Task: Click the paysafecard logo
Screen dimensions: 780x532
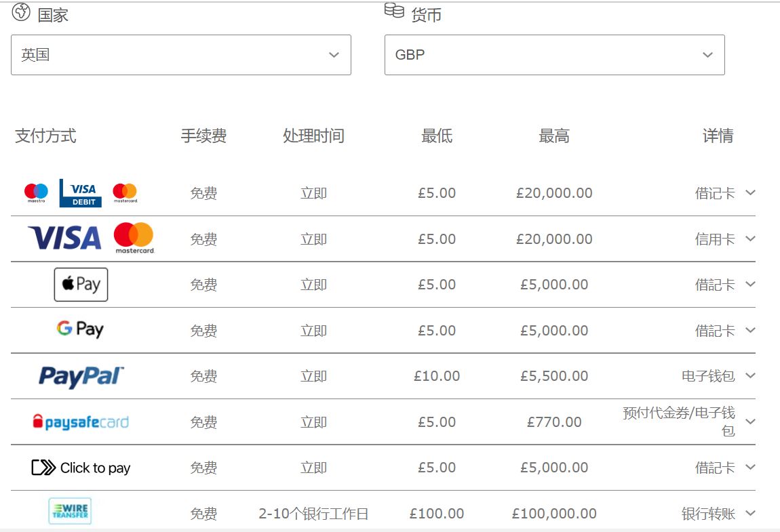Action: [81, 421]
